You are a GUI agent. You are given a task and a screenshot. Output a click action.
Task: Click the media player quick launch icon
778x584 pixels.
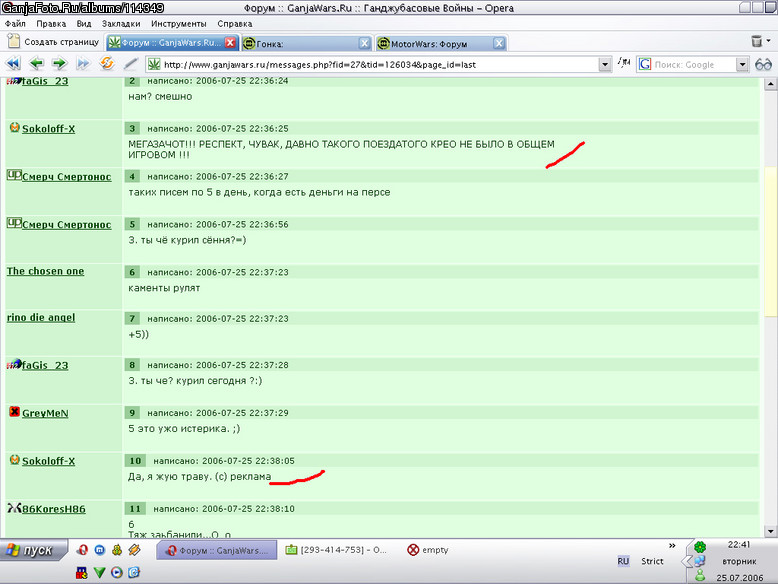coord(117,573)
